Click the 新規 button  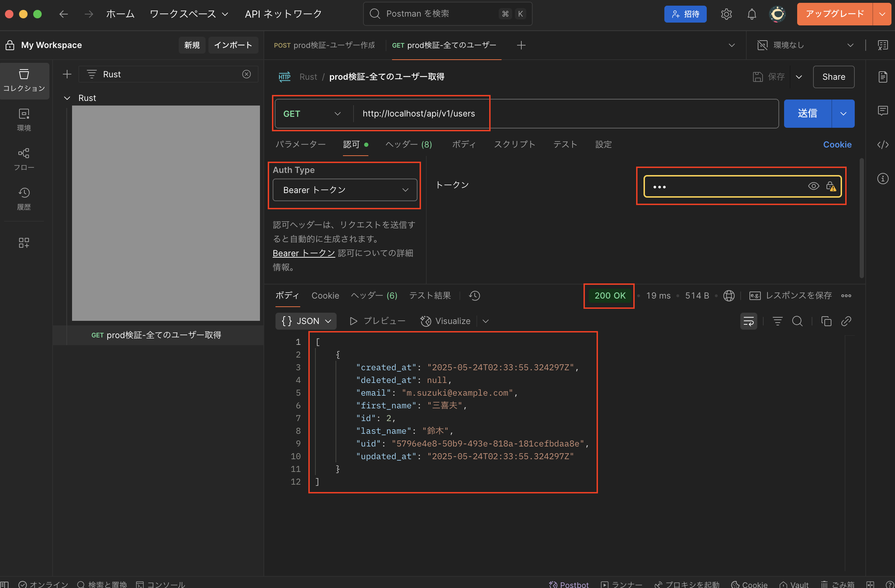click(192, 45)
